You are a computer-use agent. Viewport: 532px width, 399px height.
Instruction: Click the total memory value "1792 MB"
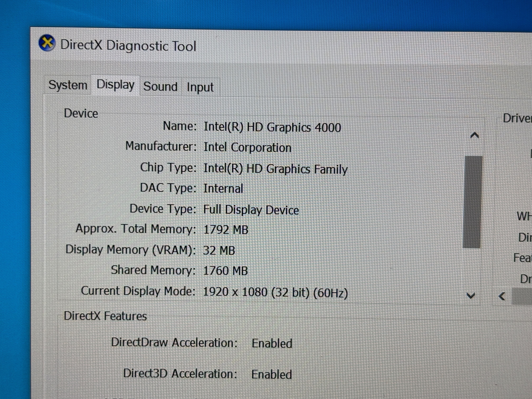point(226,230)
